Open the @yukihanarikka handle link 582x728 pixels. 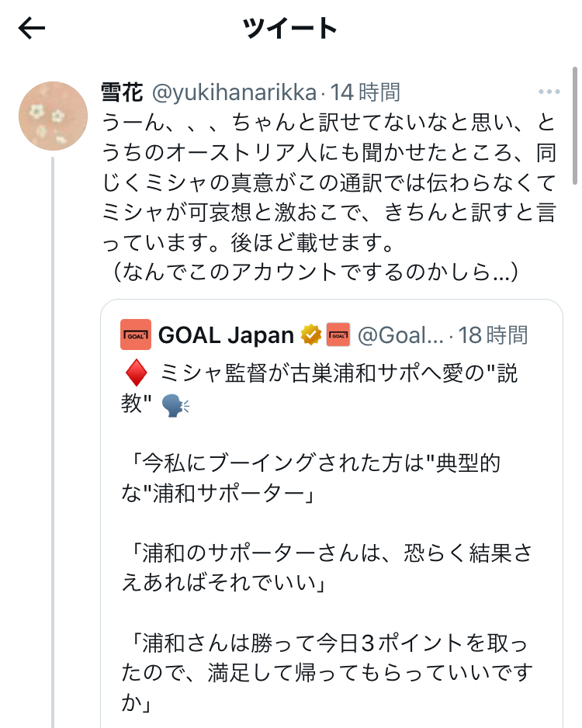[234, 93]
